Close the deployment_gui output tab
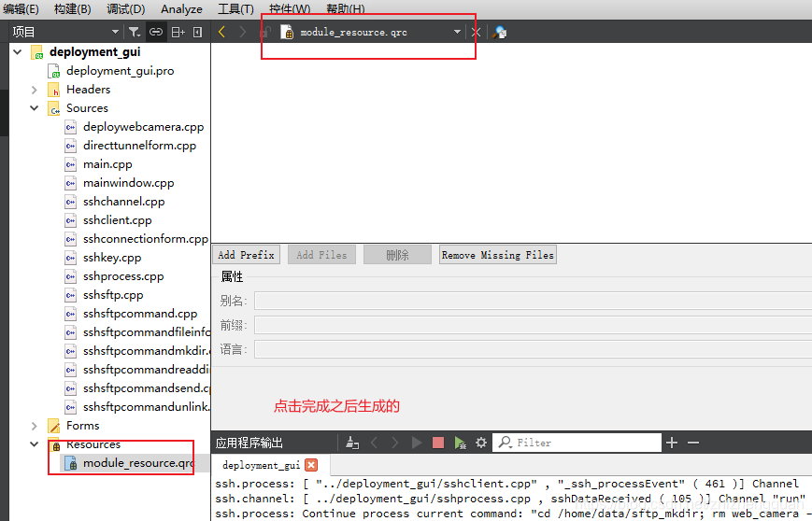 311,465
